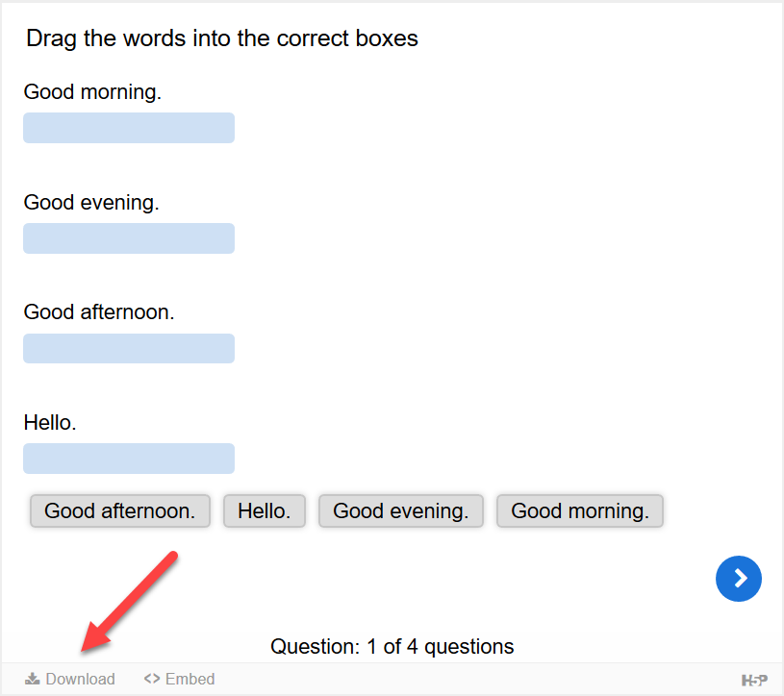Select the 'Good afternoon.' draggable tile
This screenshot has width=784, height=696.
click(119, 510)
